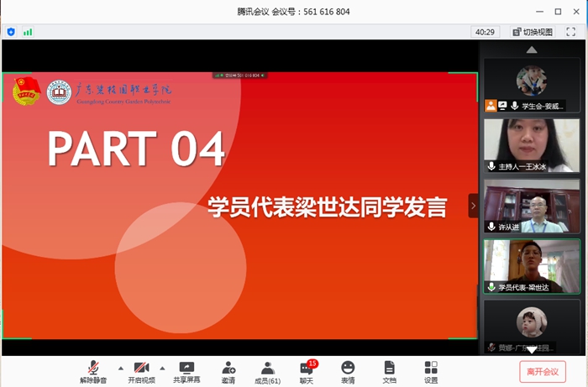This screenshot has width=588, height=387.
Task: Click microphone icon on 学生会 tile
Action: point(515,106)
